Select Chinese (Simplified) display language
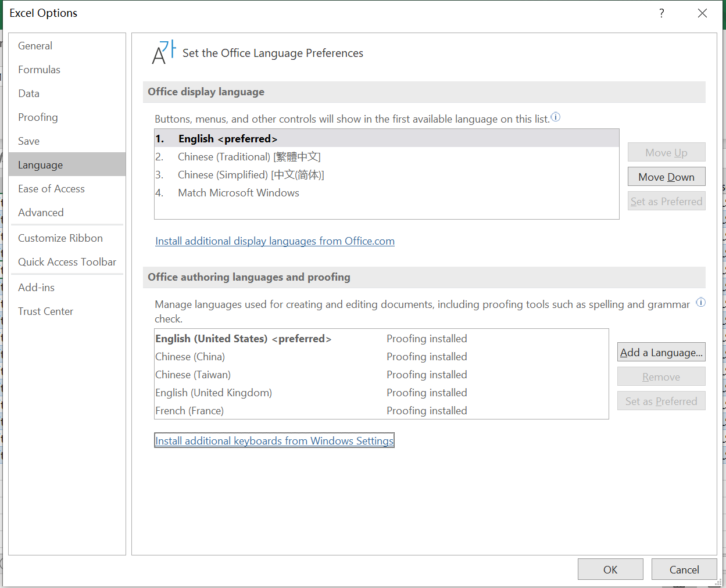This screenshot has height=588, width=726. 387,175
